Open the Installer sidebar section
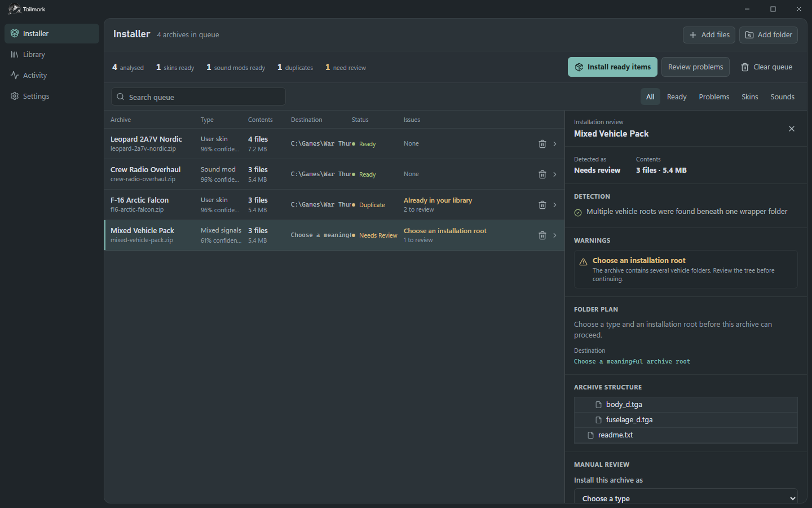This screenshot has width=812, height=508. click(x=52, y=33)
